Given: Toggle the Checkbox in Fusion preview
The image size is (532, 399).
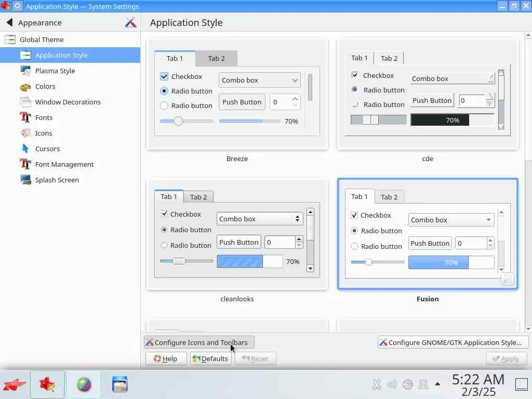Looking at the screenshot, I should click(x=354, y=215).
